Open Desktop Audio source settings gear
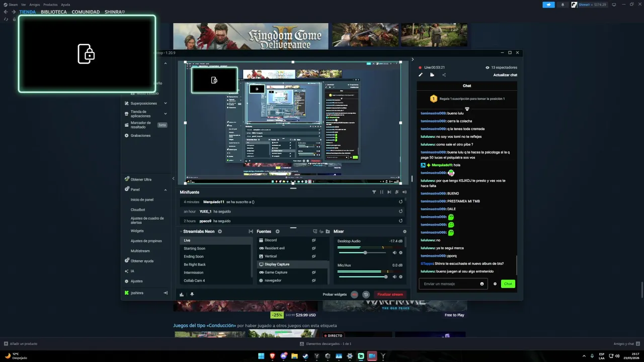The height and width of the screenshot is (362, 644). pos(400,252)
